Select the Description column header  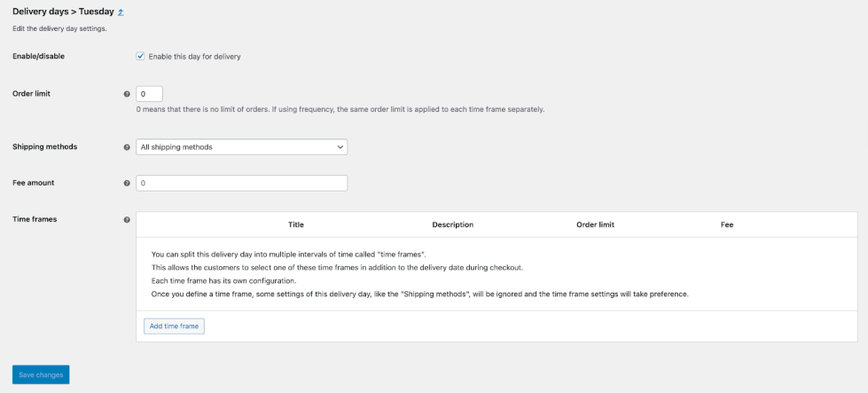(x=452, y=225)
